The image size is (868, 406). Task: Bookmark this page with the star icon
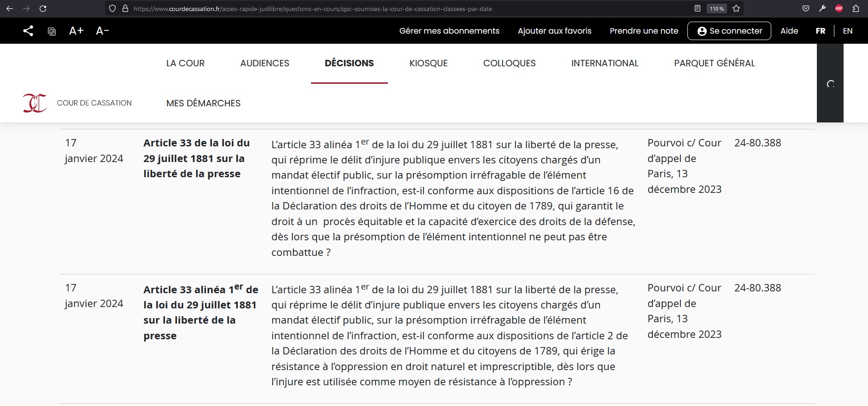coord(736,8)
